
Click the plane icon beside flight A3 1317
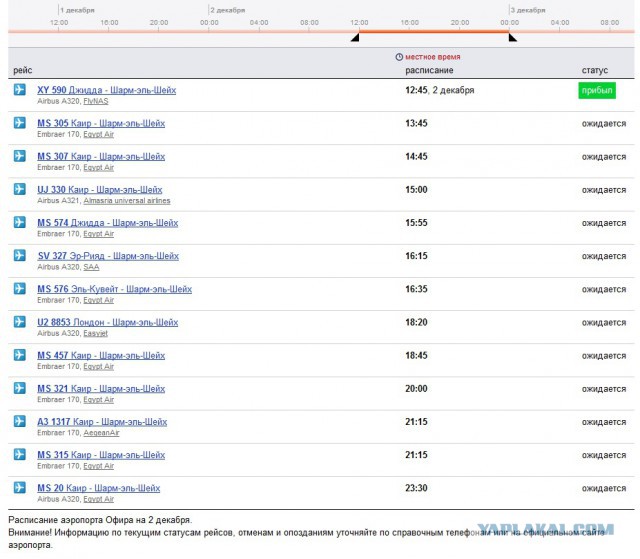coord(19,421)
